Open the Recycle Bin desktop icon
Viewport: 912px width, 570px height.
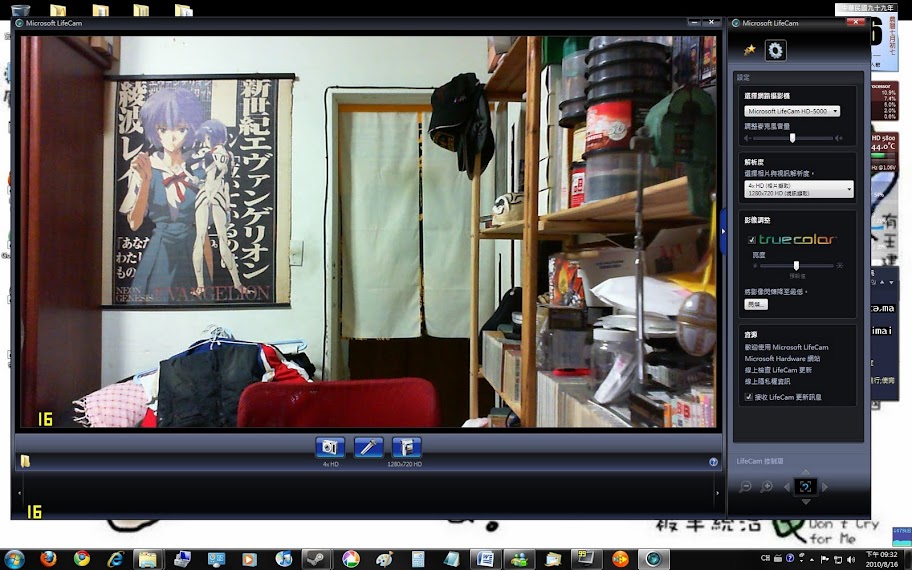click(19, 10)
